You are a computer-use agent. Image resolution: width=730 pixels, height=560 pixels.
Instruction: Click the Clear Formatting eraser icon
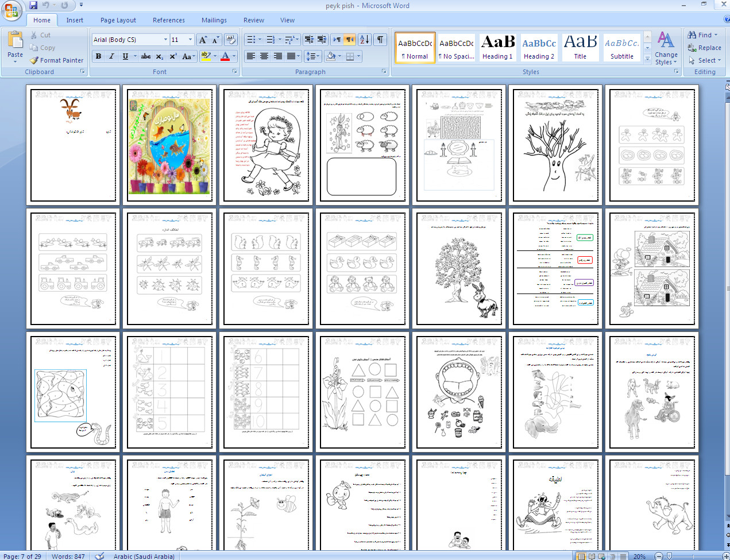point(230,40)
